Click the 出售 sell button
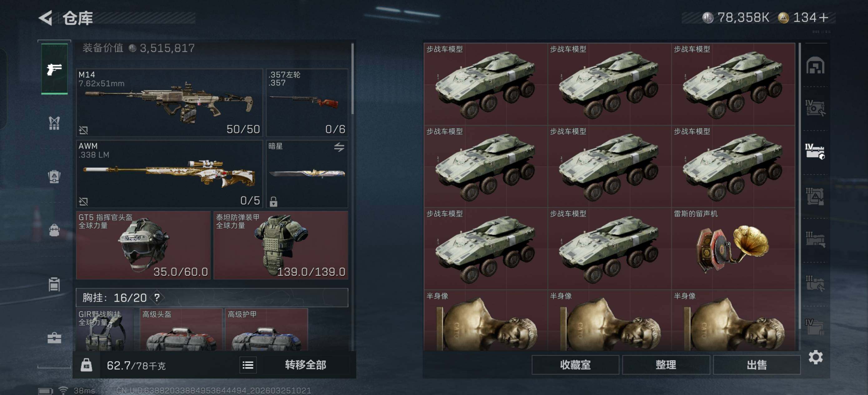 (757, 365)
